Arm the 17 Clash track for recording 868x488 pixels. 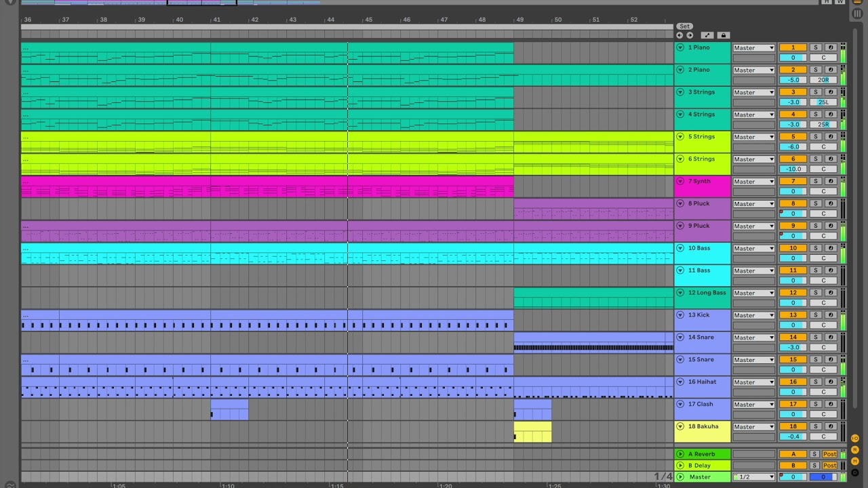[830, 405]
